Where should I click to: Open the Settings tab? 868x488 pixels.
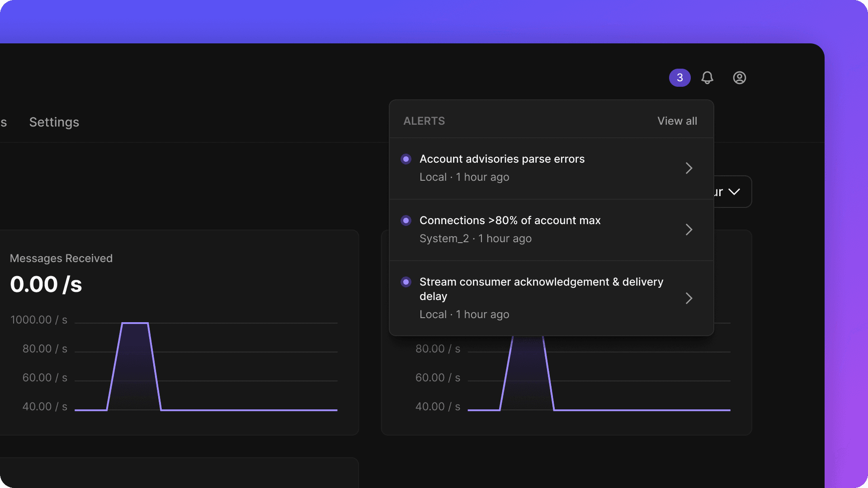[54, 122]
